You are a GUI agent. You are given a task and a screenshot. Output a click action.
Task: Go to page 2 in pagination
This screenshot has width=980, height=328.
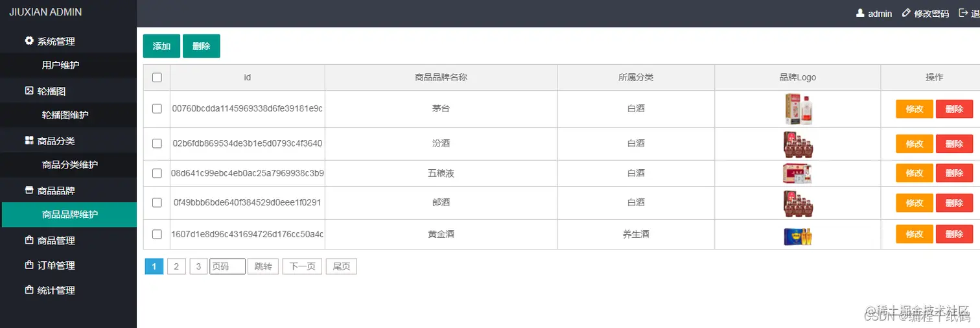176,266
